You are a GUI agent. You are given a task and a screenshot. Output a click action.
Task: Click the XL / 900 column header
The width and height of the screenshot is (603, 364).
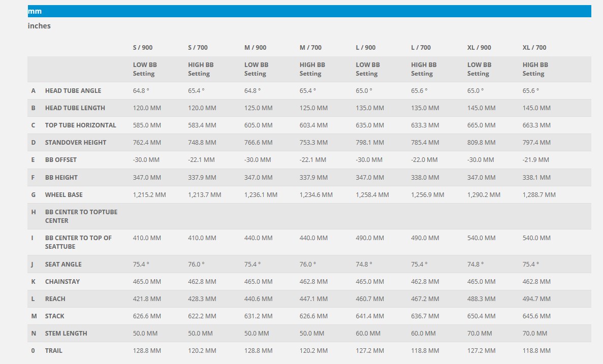(x=479, y=48)
